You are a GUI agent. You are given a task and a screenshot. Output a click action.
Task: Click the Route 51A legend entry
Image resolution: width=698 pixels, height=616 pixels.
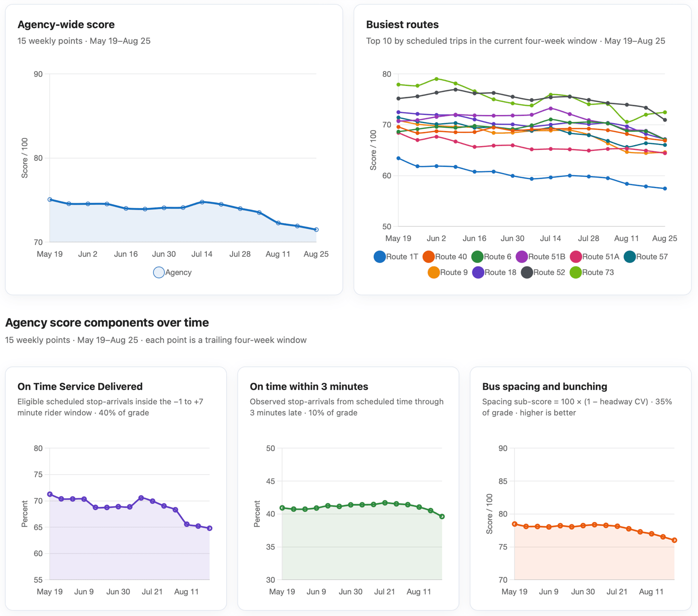594,257
